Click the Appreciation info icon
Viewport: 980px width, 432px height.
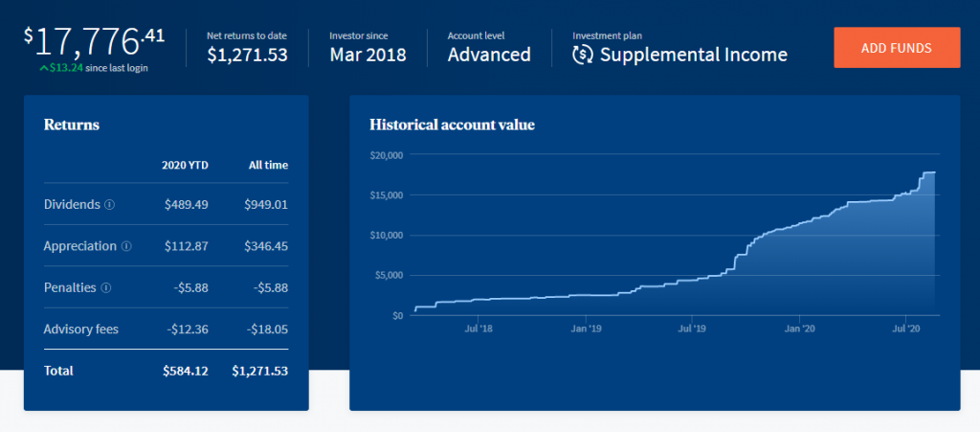pos(126,246)
